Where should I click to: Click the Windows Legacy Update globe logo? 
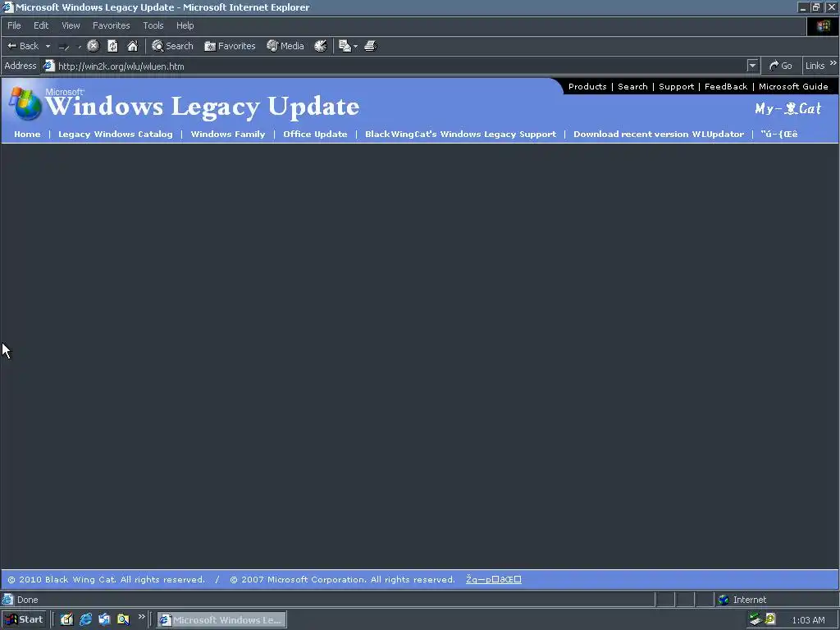pyautogui.click(x=25, y=103)
